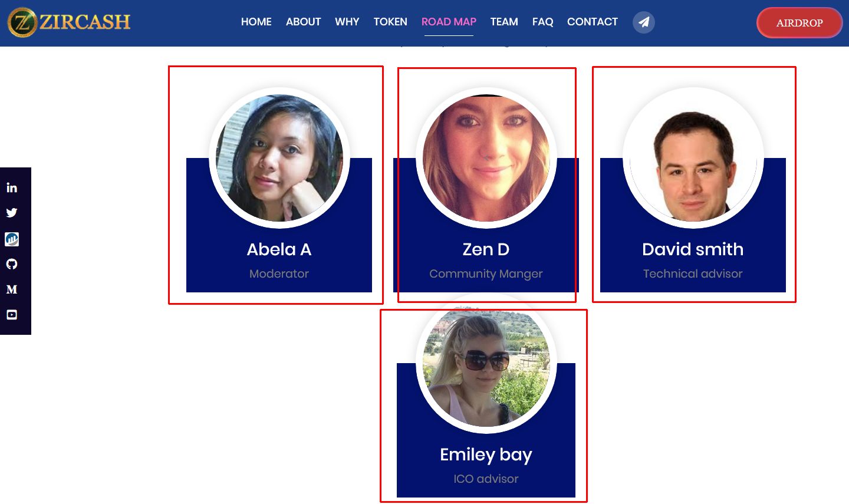This screenshot has width=849, height=504.
Task: Open Emiley bay's name link
Action: pos(486,454)
